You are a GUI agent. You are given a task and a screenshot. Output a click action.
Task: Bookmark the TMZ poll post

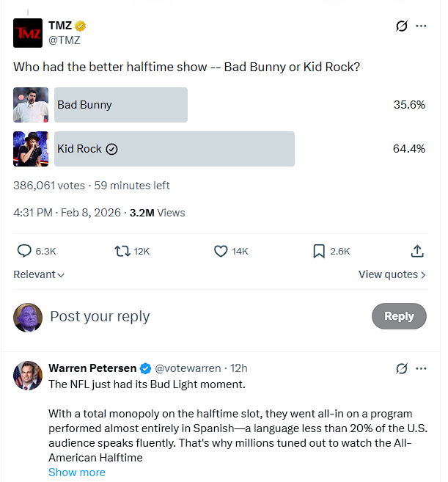point(319,251)
